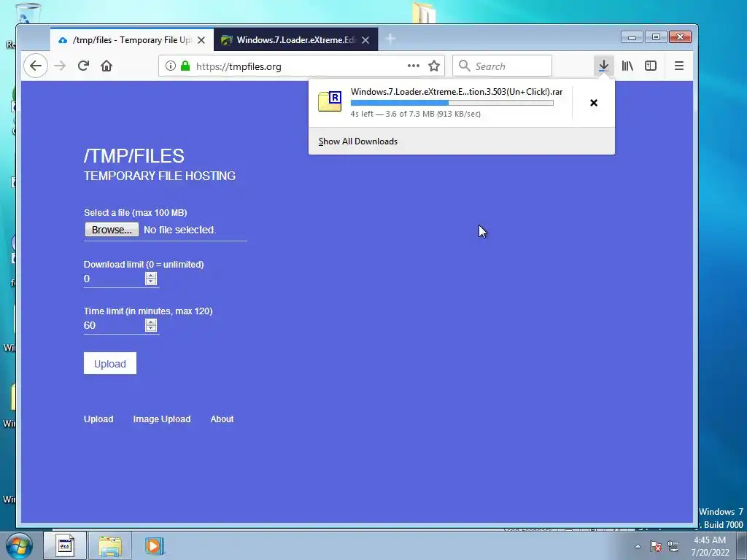Click the '4s left — 3.6 of 7.3 MB' status
The width and height of the screenshot is (747, 560).
coord(415,114)
